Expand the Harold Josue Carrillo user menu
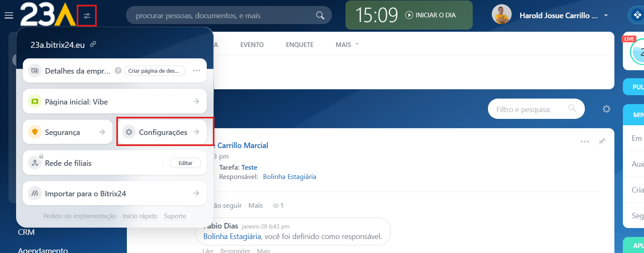The height and width of the screenshot is (253, 644). 606,16
